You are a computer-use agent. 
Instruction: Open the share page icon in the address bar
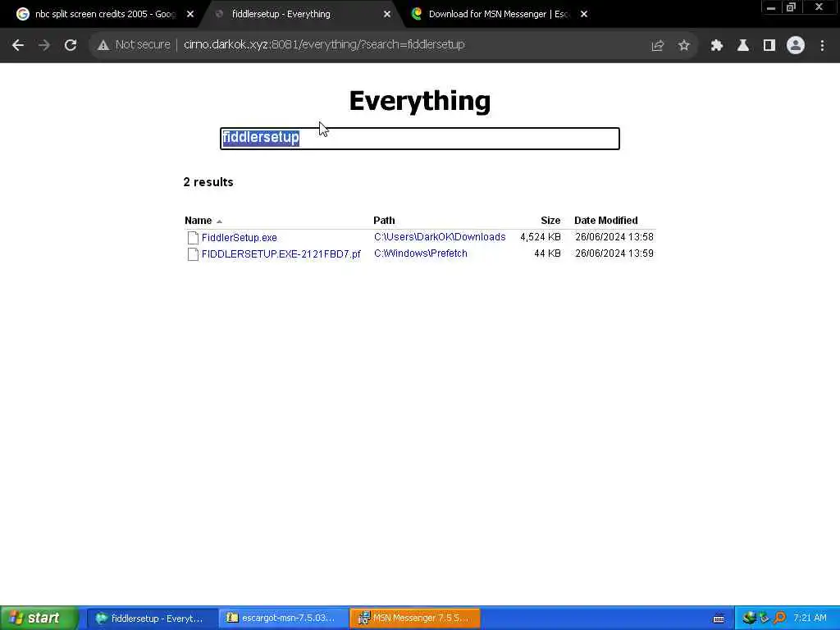click(657, 46)
